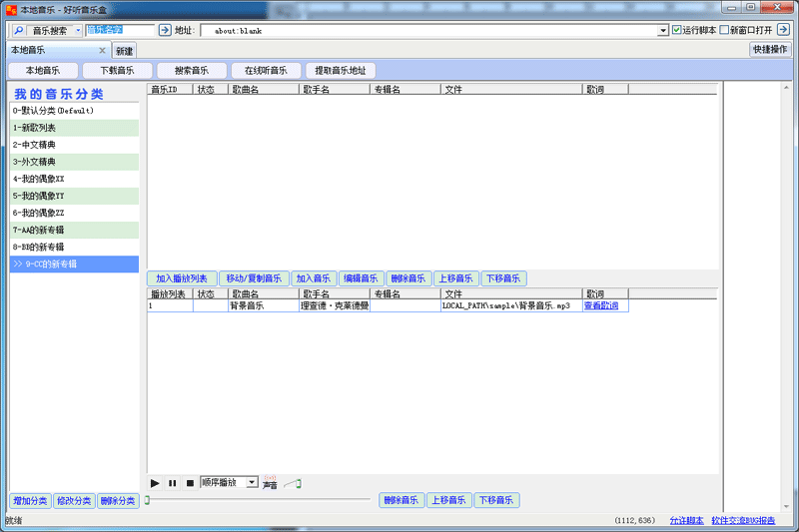
Task: Enable the 新窗口打开 checkbox
Action: click(724, 30)
